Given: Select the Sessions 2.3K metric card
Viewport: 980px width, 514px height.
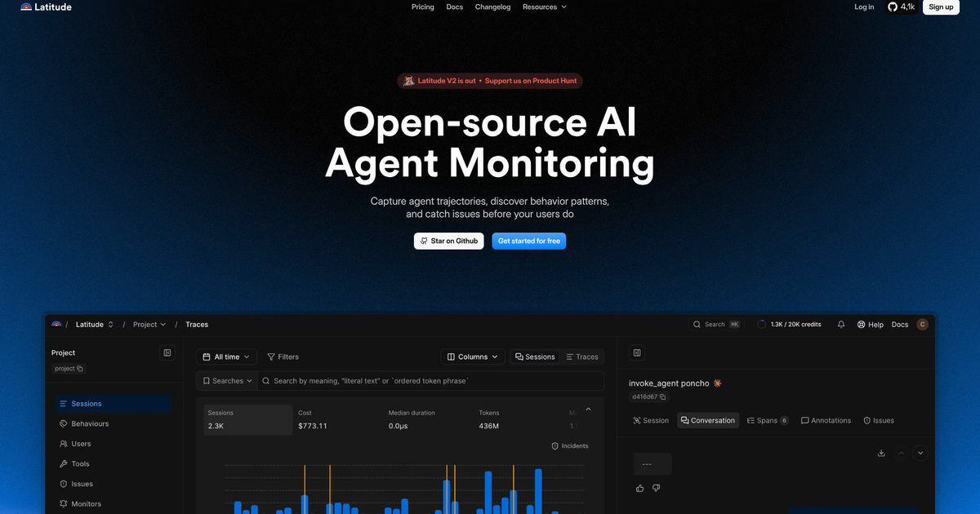Looking at the screenshot, I should (247, 419).
